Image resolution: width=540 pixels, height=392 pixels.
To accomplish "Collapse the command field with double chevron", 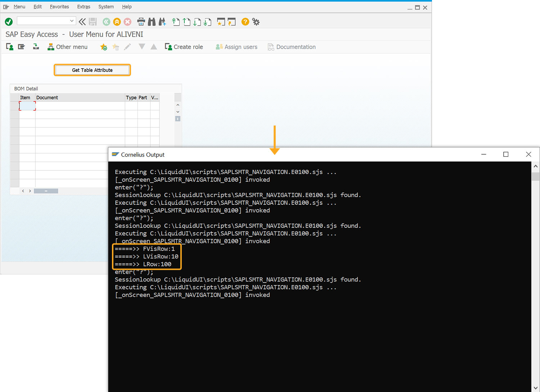I will [82, 22].
